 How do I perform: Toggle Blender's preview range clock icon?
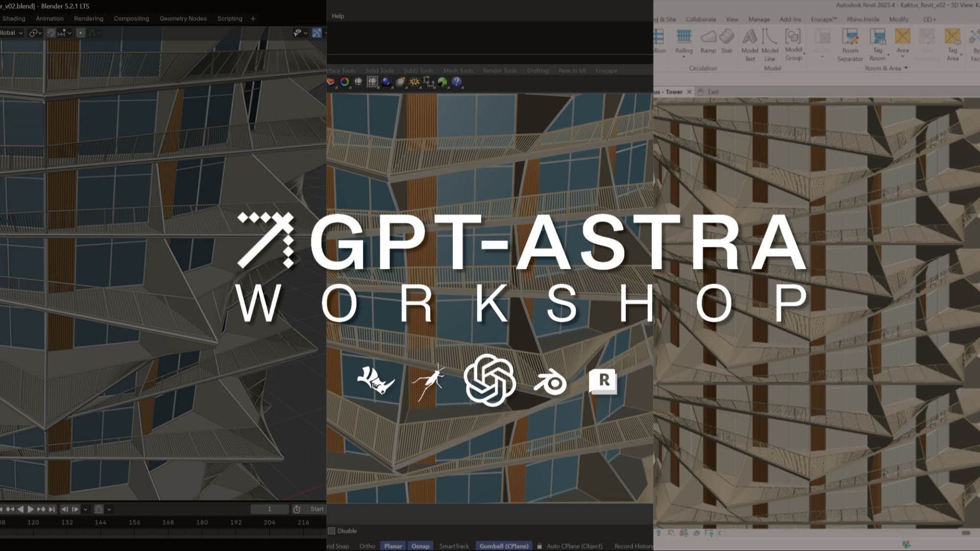pyautogui.click(x=297, y=509)
